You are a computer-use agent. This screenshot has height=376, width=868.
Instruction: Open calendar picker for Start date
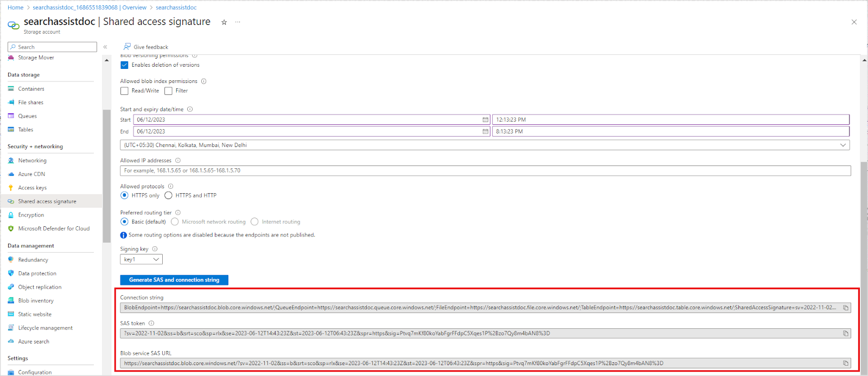485,119
